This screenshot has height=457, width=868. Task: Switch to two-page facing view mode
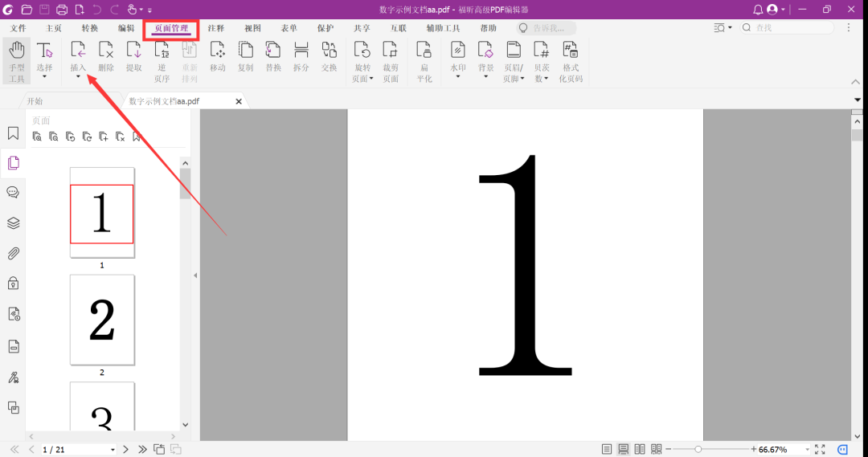click(640, 449)
